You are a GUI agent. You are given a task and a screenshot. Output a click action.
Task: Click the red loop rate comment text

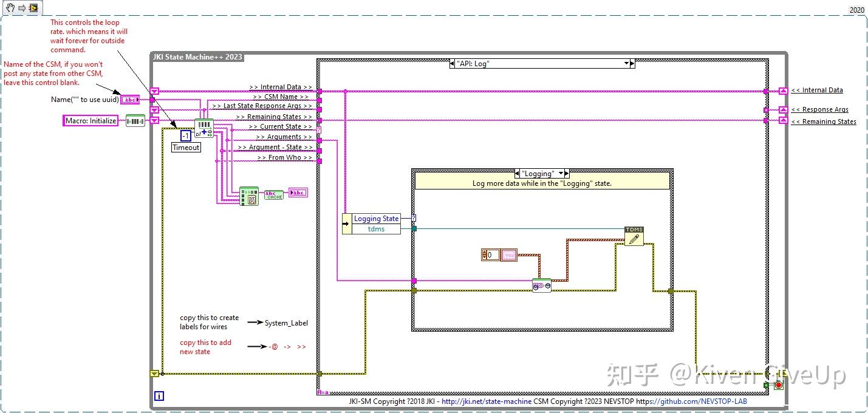click(89, 36)
